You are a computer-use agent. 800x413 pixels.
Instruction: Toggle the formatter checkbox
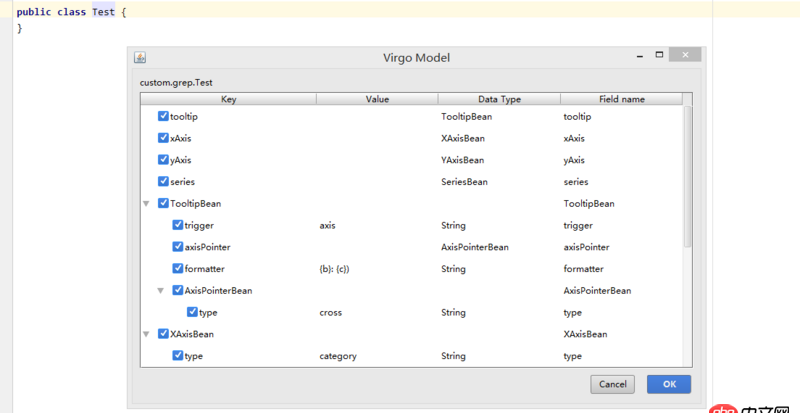coord(178,269)
